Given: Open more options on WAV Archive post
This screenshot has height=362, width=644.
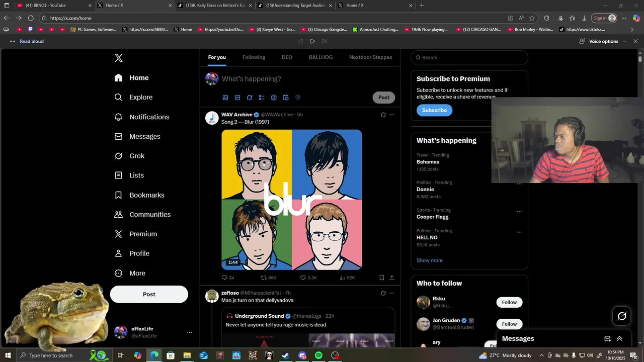Looking at the screenshot, I should click(392, 115).
